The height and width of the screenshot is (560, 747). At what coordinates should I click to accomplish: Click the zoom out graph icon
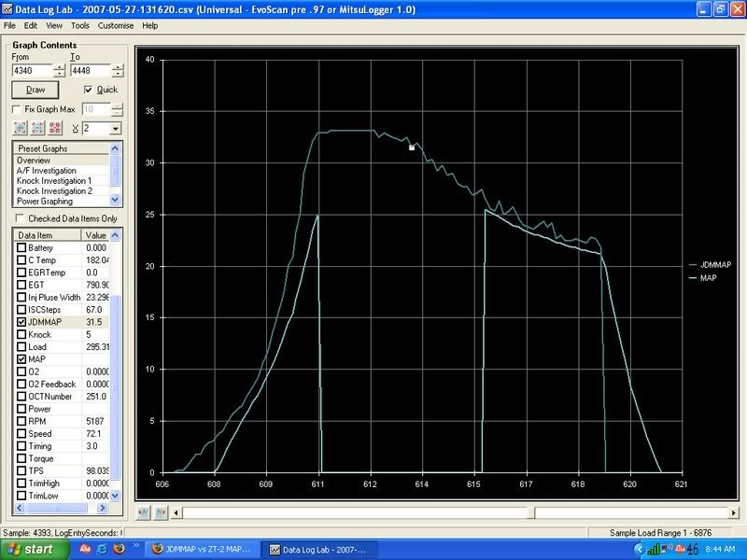point(38,128)
